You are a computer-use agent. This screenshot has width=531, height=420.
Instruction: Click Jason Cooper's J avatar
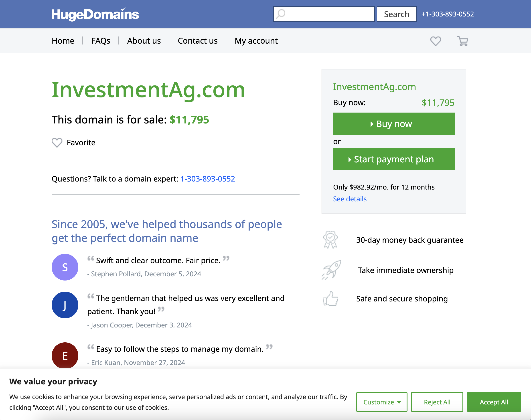[x=65, y=305]
